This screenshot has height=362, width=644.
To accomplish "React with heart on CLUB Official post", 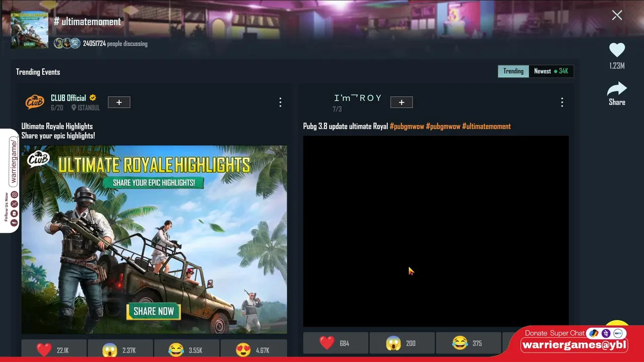I will pyautogui.click(x=54, y=350).
